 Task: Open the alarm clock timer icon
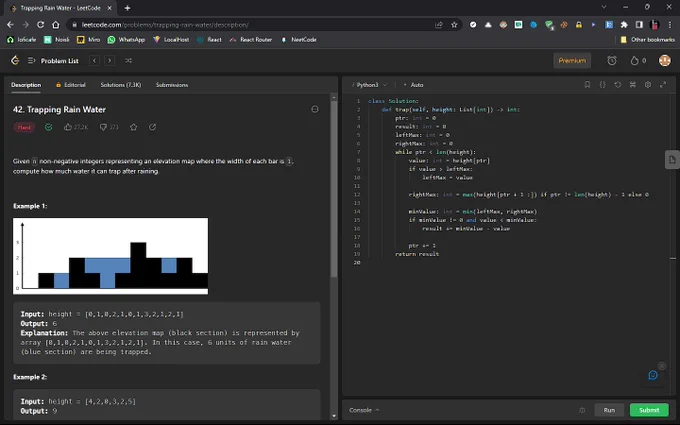pos(612,61)
